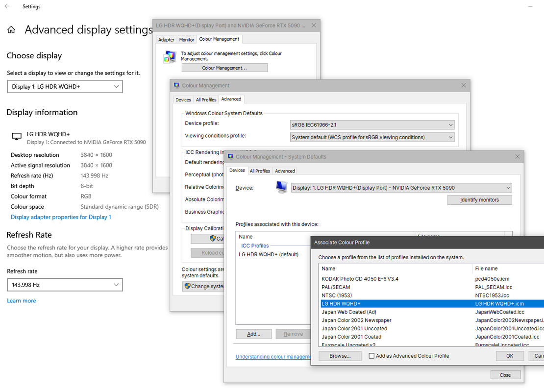The height and width of the screenshot is (392, 544).
Task: Click the ICC Profiles group heading
Action: (255, 245)
